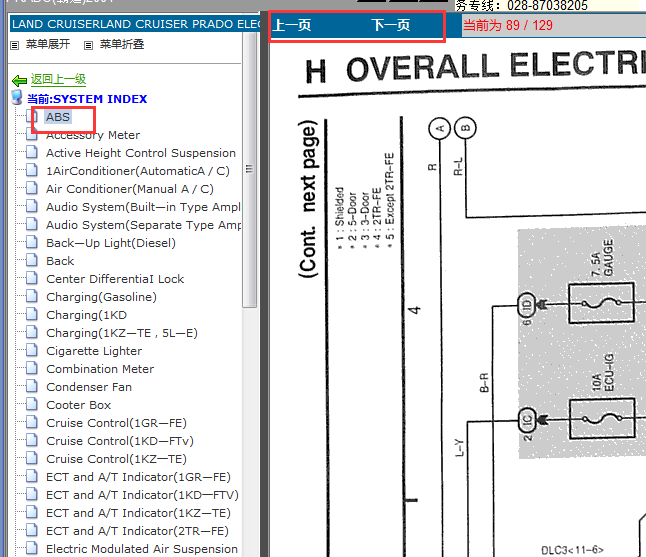
Task: Click the 10A ECU-IG fuse in diagram
Action: [x=602, y=418]
